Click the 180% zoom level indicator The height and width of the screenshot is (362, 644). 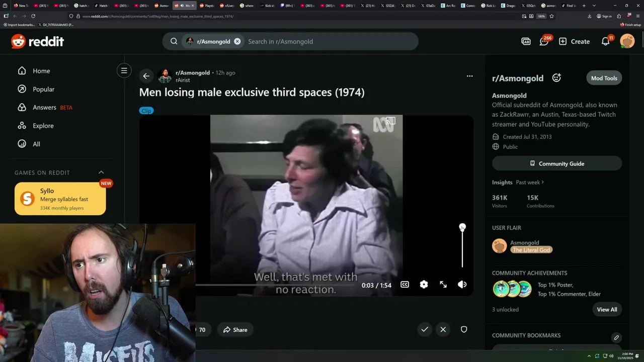[541, 16]
